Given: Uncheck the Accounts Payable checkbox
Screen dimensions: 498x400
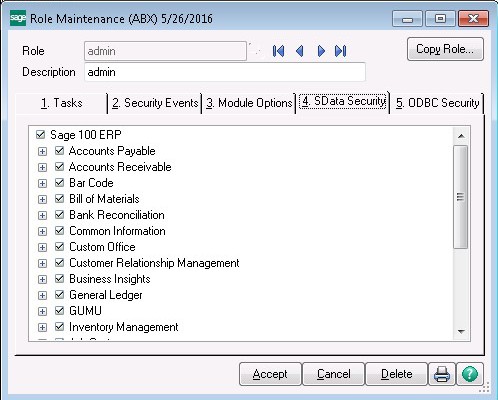Looking at the screenshot, I should (x=59, y=151).
